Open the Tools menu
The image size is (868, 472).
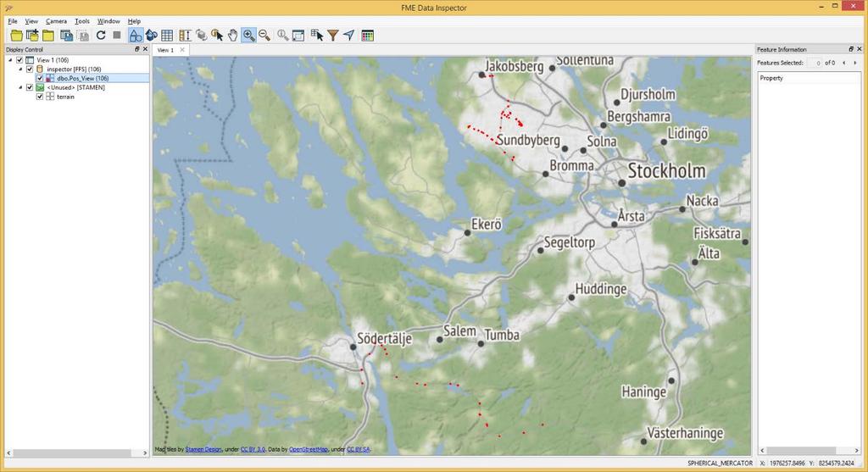coord(82,21)
